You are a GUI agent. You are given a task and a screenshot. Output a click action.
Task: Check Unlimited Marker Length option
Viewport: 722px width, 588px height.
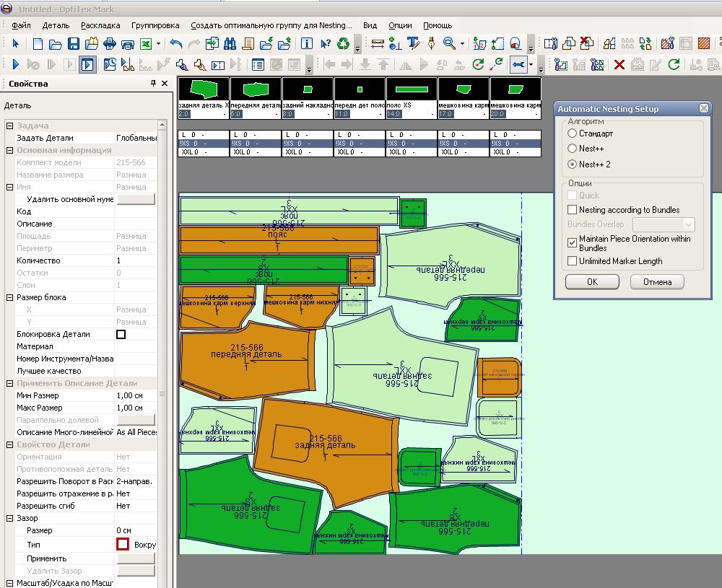click(x=573, y=261)
